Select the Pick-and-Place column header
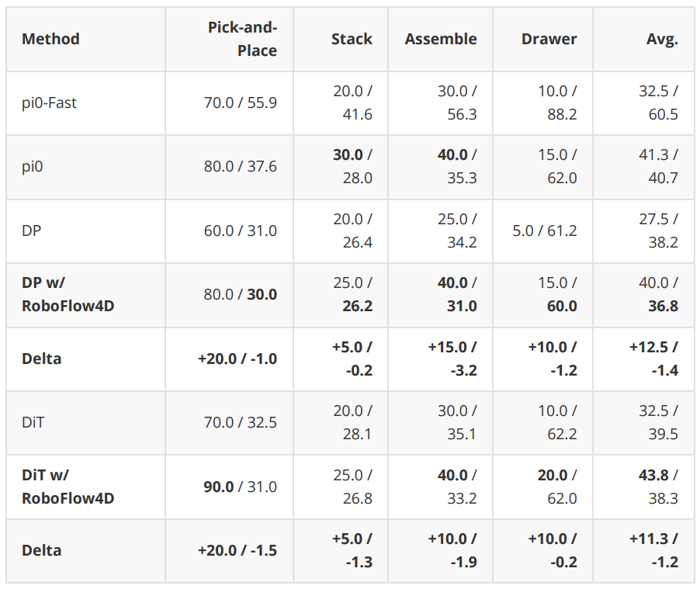 point(242,39)
